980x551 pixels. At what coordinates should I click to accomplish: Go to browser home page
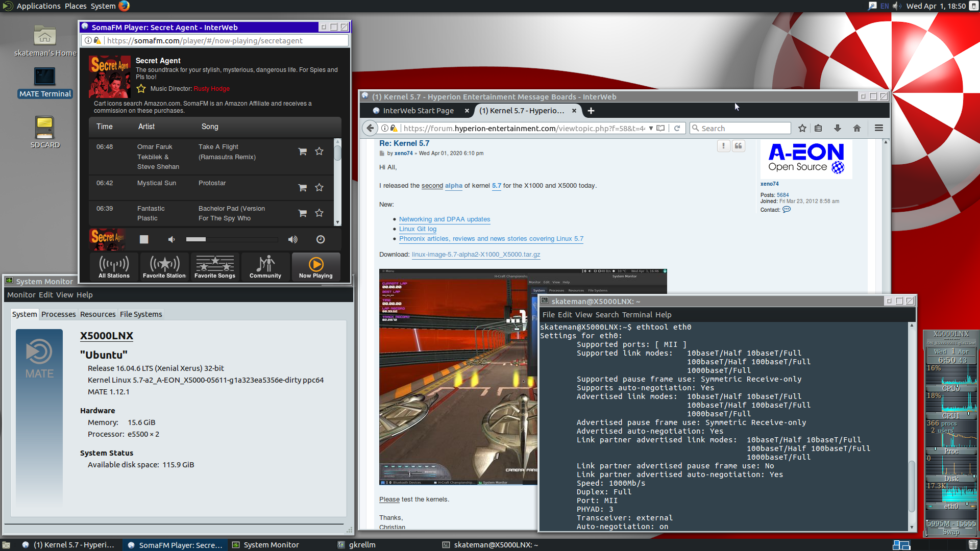857,128
